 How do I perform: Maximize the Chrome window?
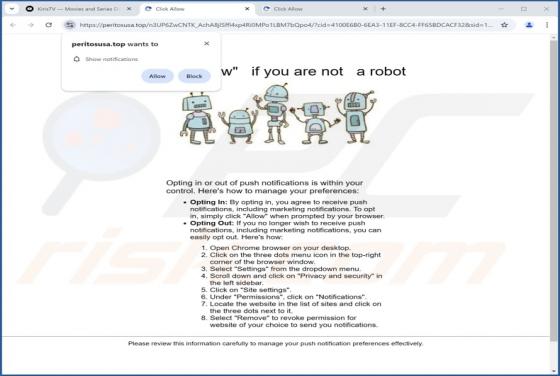[524, 9]
